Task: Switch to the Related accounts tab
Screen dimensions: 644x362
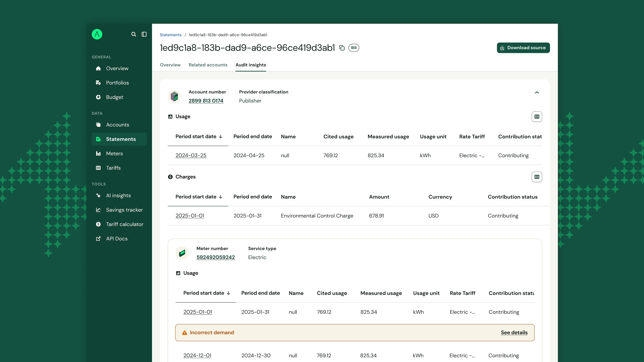Action: tap(208, 65)
